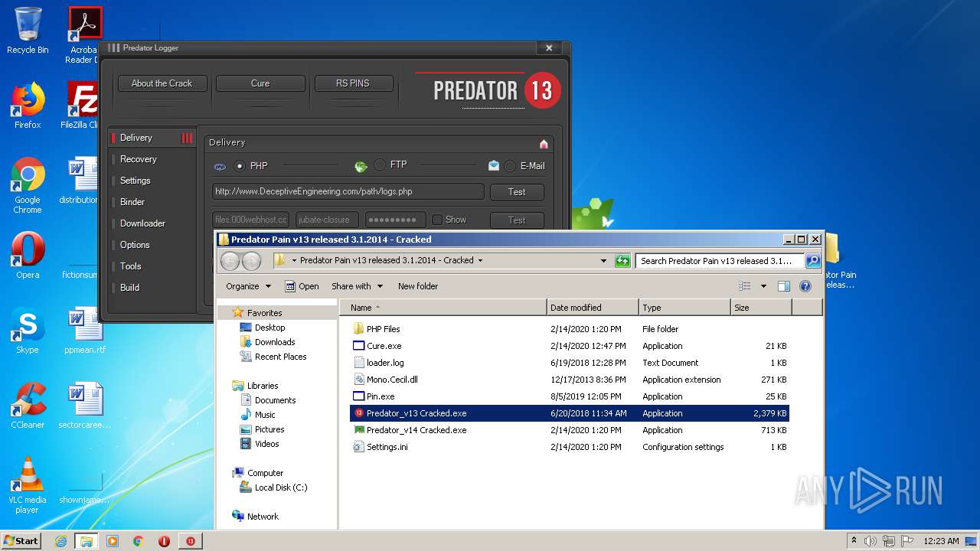Screen dimensions: 980x551
Task: Click Predator 13 taskbar icon
Action: click(190, 541)
